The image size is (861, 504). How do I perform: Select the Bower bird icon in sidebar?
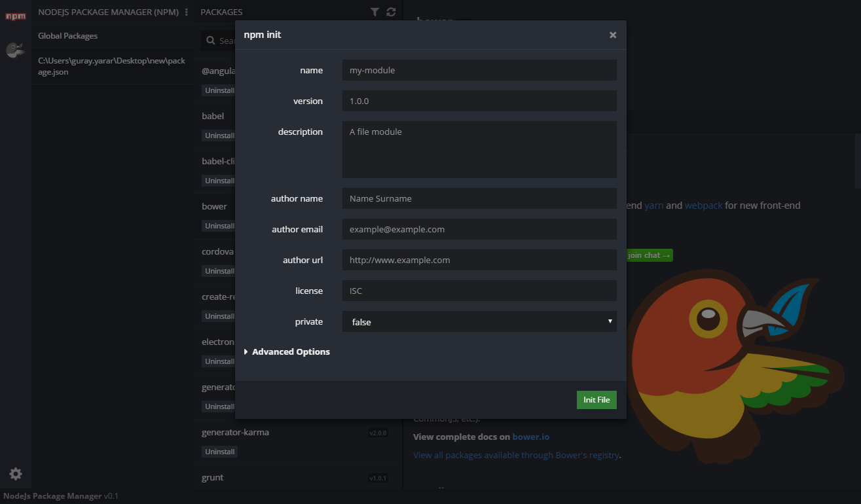[x=15, y=50]
